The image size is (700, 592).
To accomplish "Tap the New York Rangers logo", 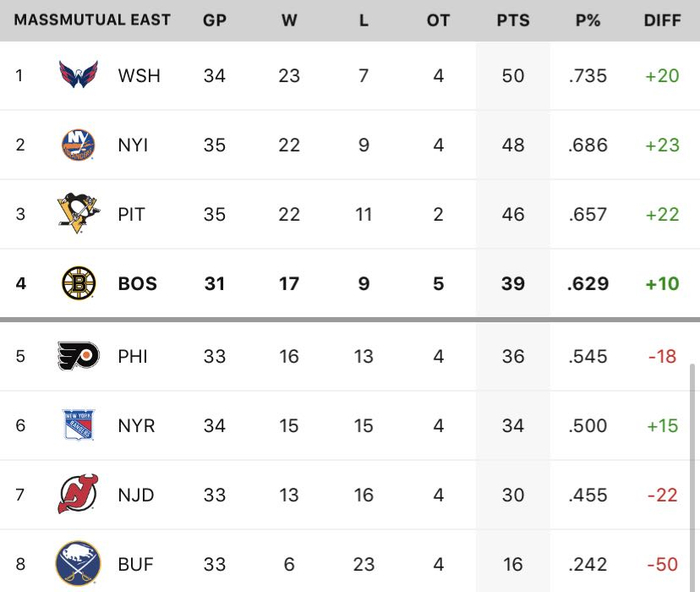I will [x=79, y=425].
